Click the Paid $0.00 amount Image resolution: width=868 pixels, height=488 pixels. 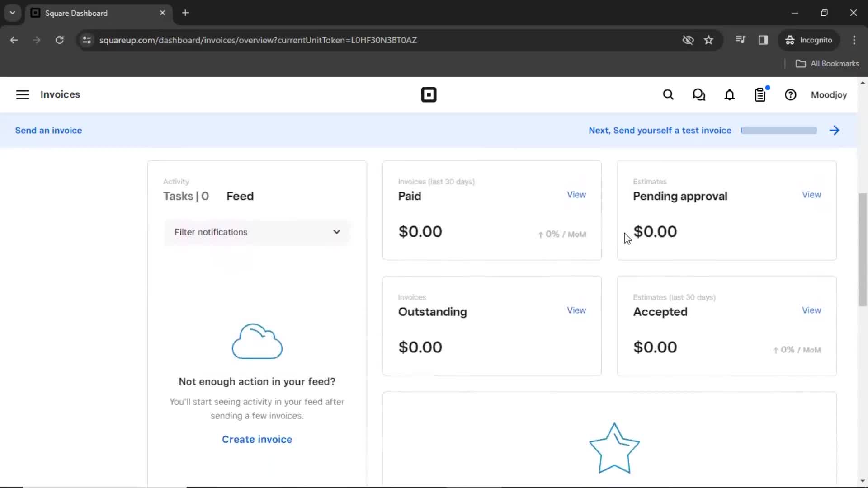(420, 231)
